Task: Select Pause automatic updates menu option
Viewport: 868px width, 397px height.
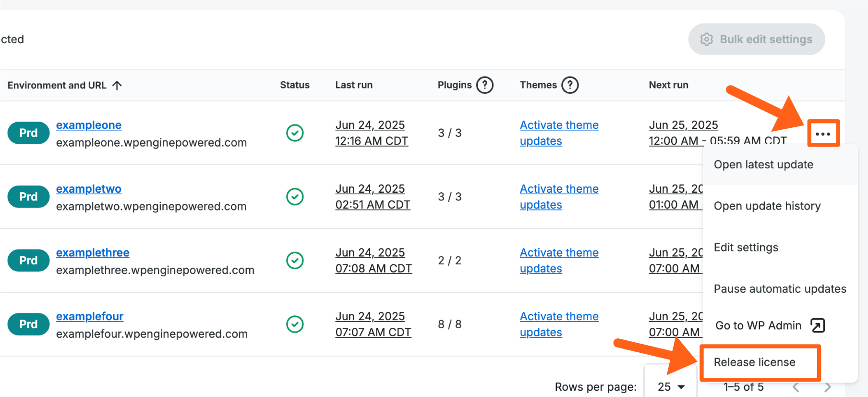Action: 780,289
